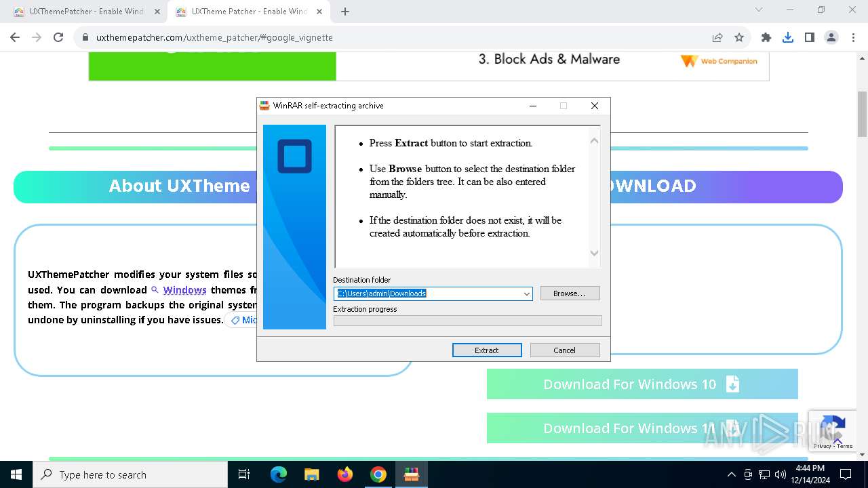Viewport: 868px width, 488px height.
Task: Open a new browser tab
Action: [x=345, y=12]
